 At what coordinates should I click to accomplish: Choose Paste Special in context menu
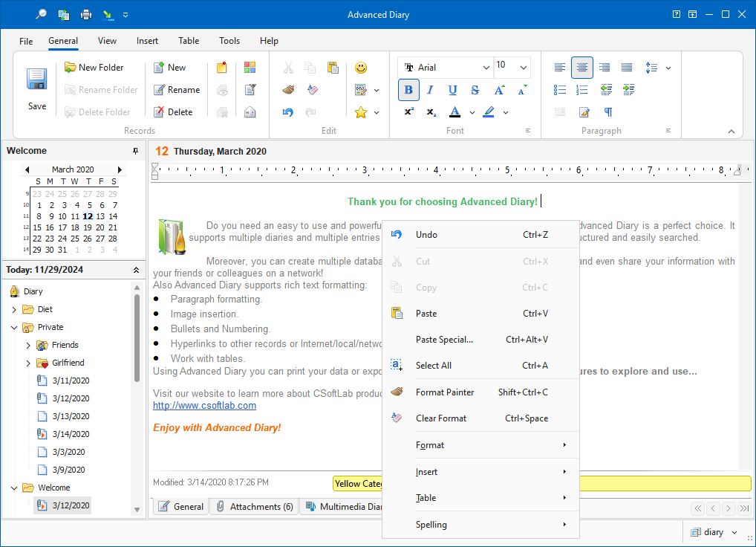[x=480, y=340]
